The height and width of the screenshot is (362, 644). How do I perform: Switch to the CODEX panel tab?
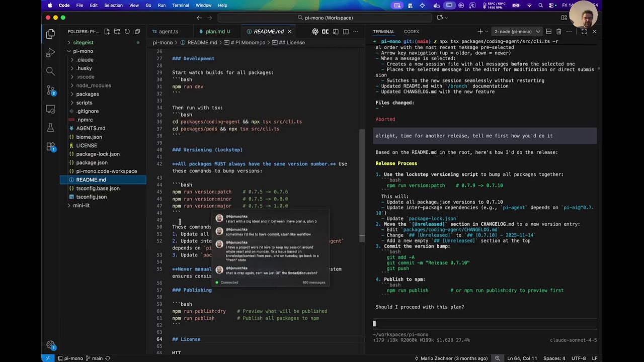(411, 32)
